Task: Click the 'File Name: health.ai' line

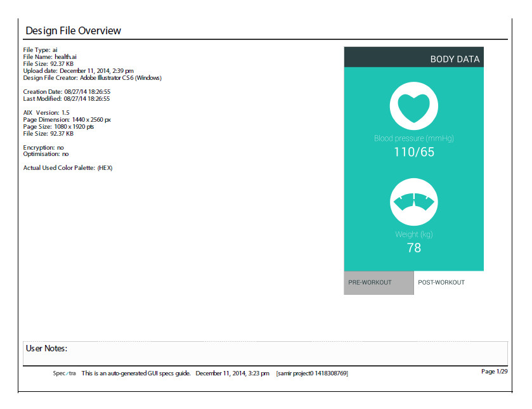Action: [x=50, y=56]
